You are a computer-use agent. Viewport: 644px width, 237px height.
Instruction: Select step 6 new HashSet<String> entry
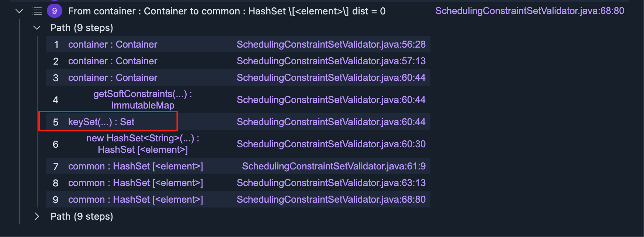[x=142, y=144]
